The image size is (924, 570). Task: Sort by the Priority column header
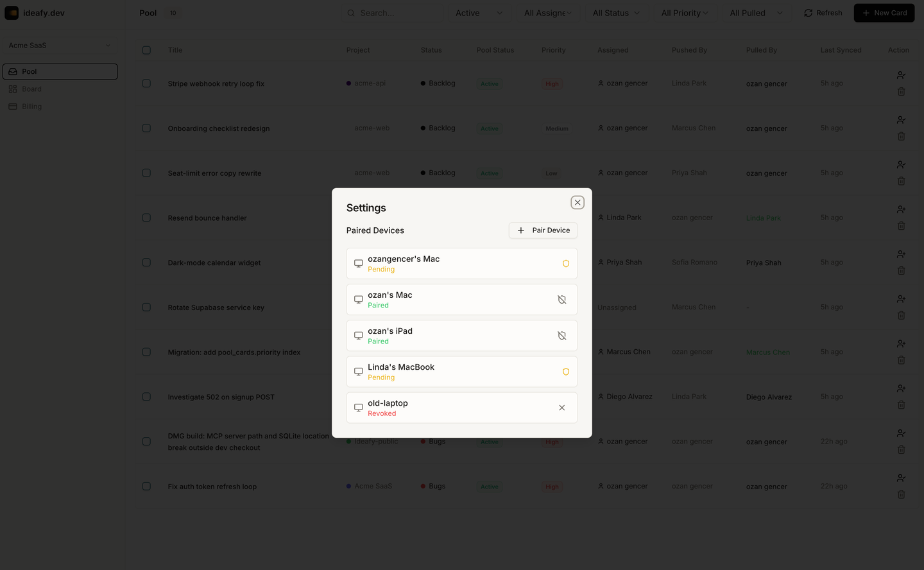(554, 50)
